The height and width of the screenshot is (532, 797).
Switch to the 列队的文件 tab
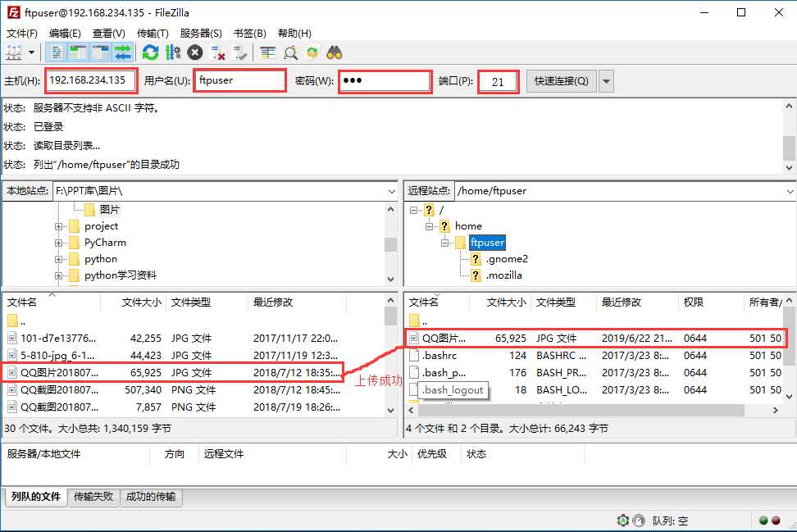pyautogui.click(x=35, y=497)
